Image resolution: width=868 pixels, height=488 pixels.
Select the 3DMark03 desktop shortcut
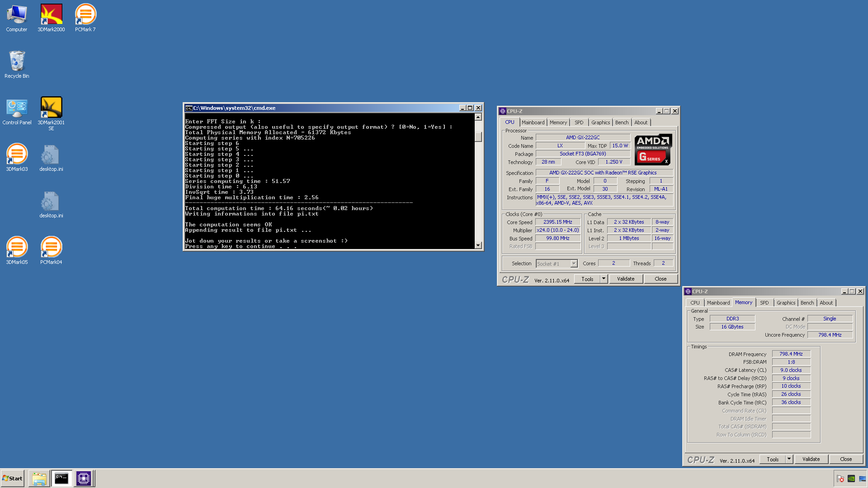click(17, 158)
